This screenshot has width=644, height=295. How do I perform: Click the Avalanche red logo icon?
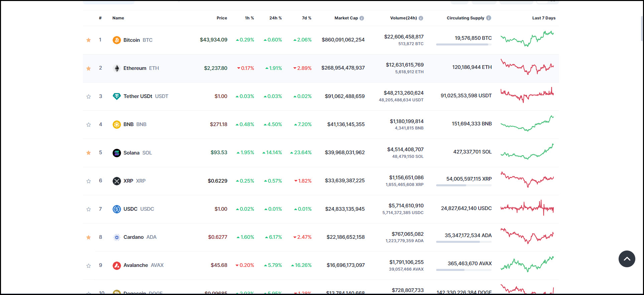tap(117, 266)
